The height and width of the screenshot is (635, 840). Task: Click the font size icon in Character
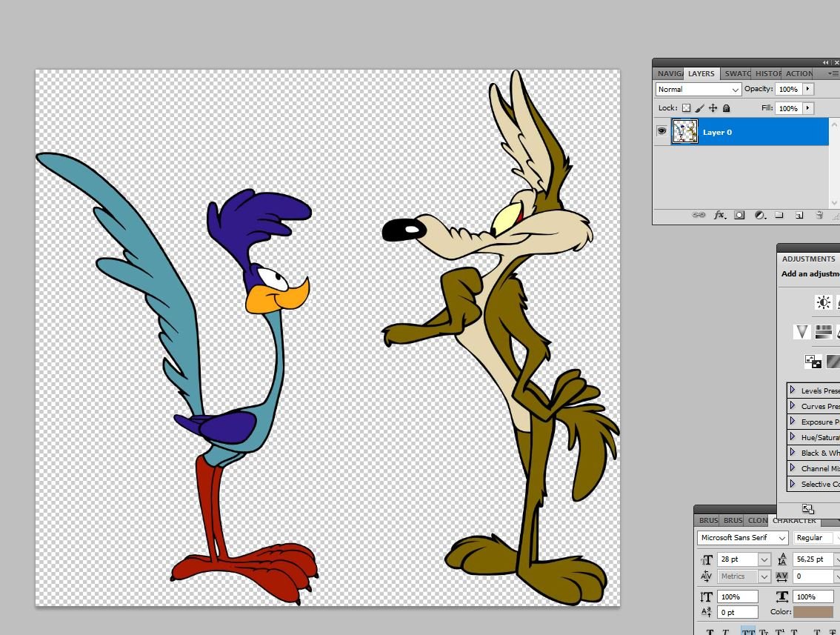click(x=707, y=559)
